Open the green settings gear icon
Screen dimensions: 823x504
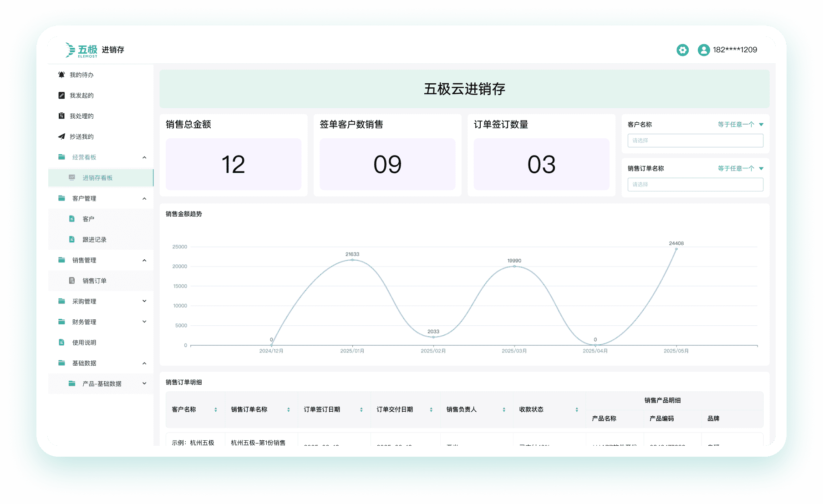[682, 50]
